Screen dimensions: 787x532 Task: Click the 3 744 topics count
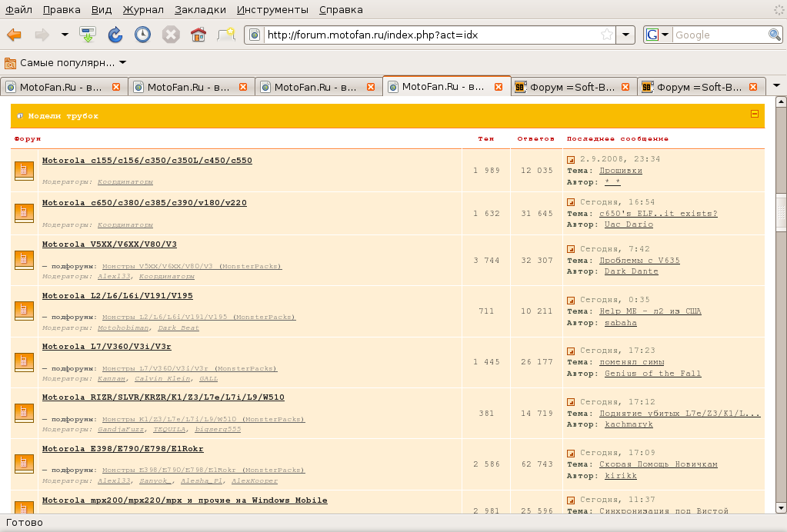(486, 260)
